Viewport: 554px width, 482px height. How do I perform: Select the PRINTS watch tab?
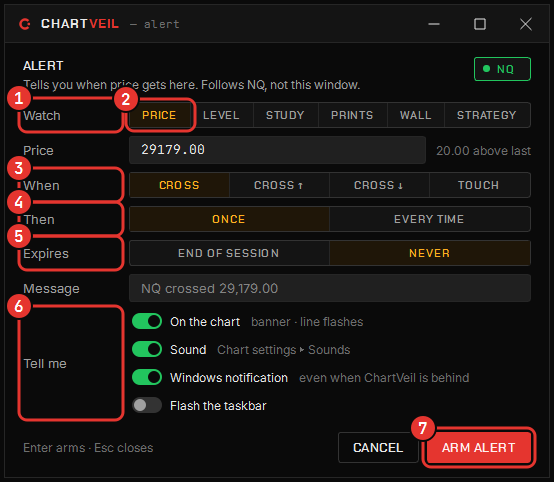tap(352, 115)
